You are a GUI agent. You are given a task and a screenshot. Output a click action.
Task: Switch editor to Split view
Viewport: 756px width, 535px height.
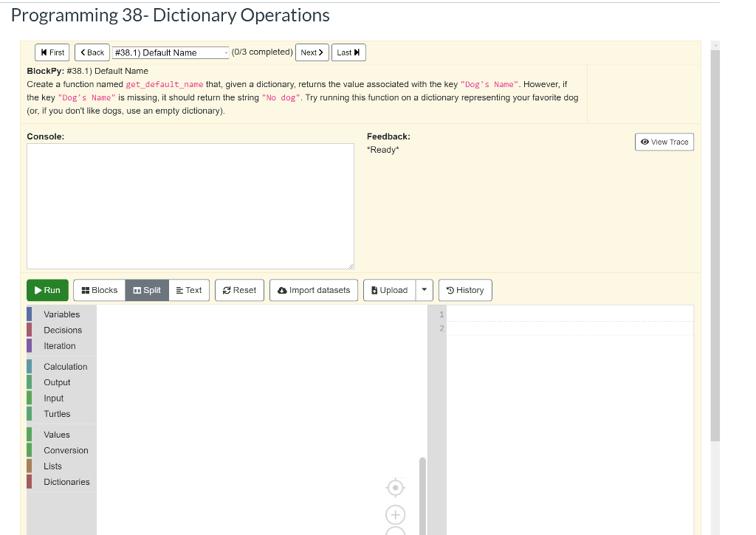click(x=147, y=290)
